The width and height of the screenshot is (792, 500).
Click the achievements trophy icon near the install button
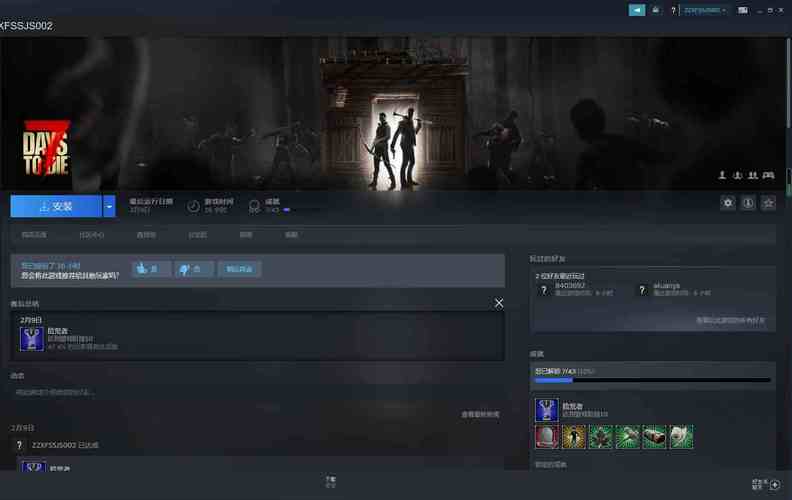coord(254,206)
